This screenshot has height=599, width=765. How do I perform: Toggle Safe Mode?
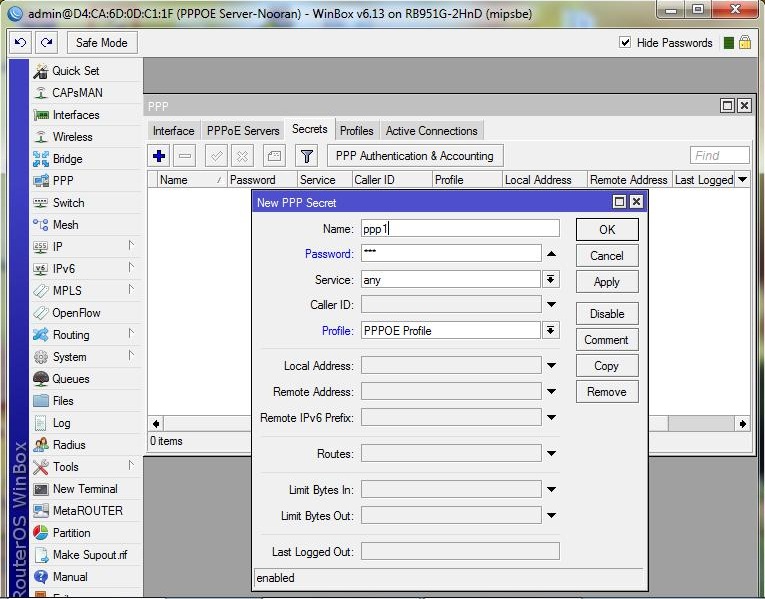[x=102, y=43]
